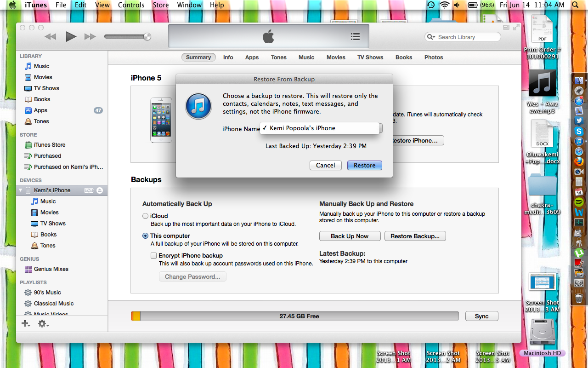Click Restore in the backup dialog
This screenshot has width=588, height=368.
(x=365, y=166)
